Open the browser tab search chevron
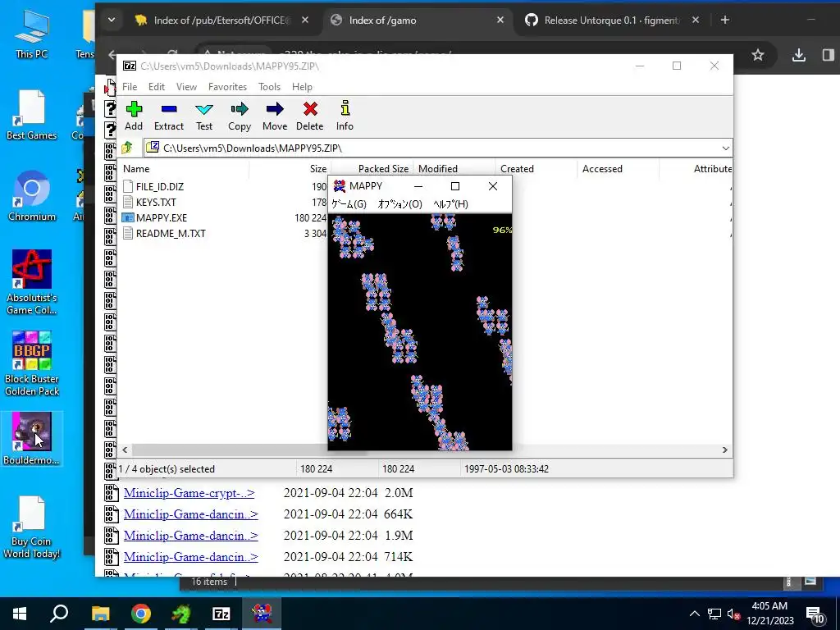The height and width of the screenshot is (630, 840). (112, 20)
